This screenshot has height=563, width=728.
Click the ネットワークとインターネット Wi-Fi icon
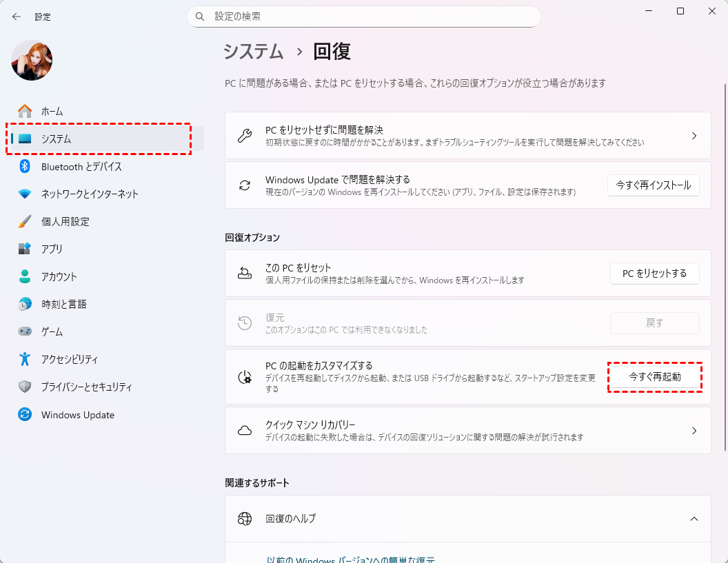click(25, 194)
